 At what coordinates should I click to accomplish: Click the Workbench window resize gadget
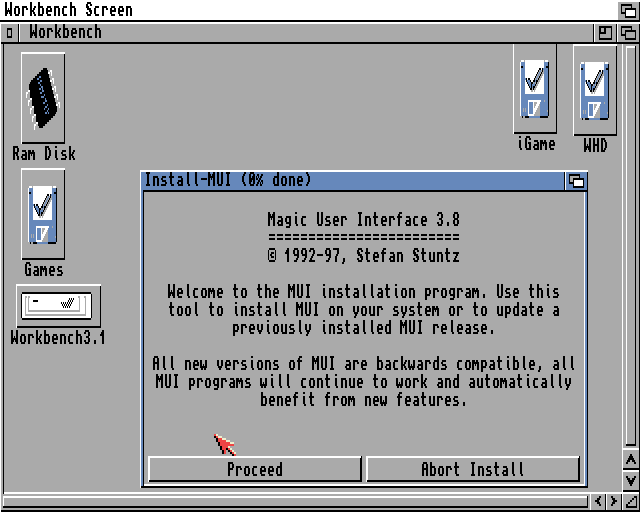pyautogui.click(x=630, y=501)
